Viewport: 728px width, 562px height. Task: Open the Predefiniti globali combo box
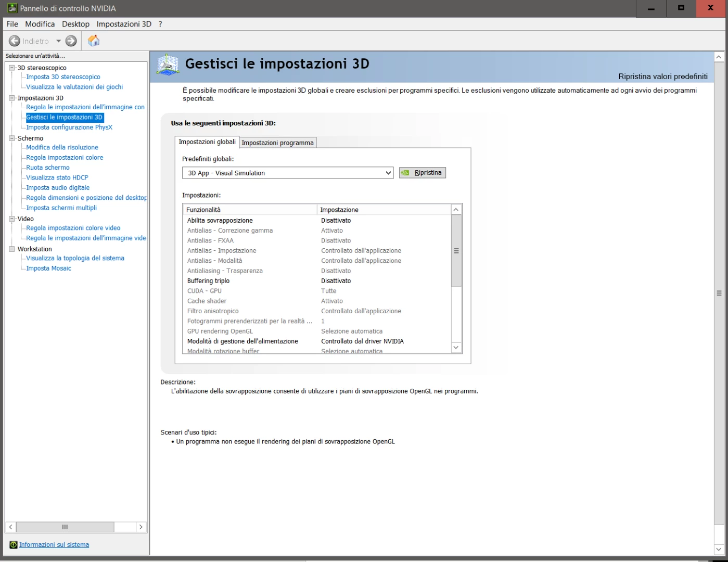[x=288, y=173]
